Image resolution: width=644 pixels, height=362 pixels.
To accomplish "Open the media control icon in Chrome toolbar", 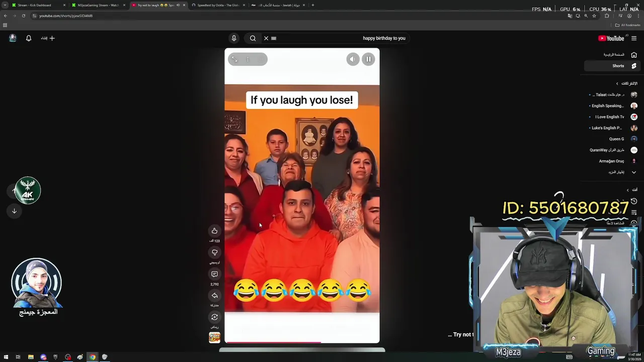I will [620, 16].
